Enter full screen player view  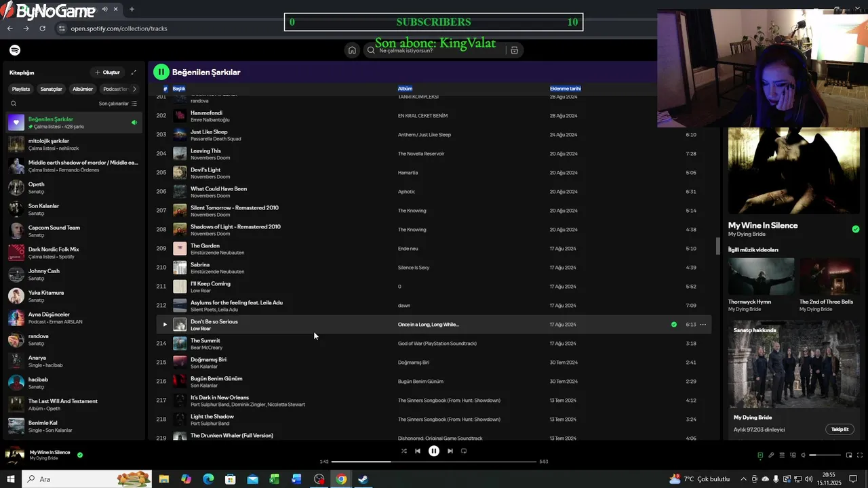pyautogui.click(x=860, y=455)
